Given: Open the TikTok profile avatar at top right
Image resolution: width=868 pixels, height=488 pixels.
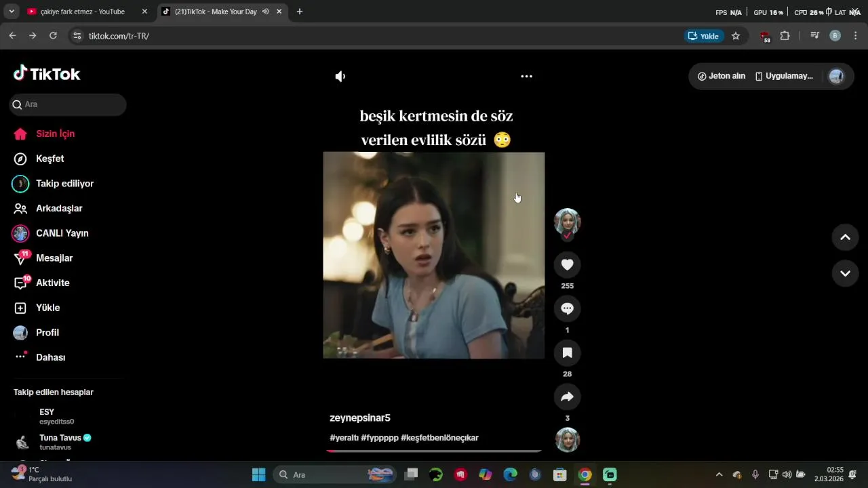Looking at the screenshot, I should click(x=836, y=77).
